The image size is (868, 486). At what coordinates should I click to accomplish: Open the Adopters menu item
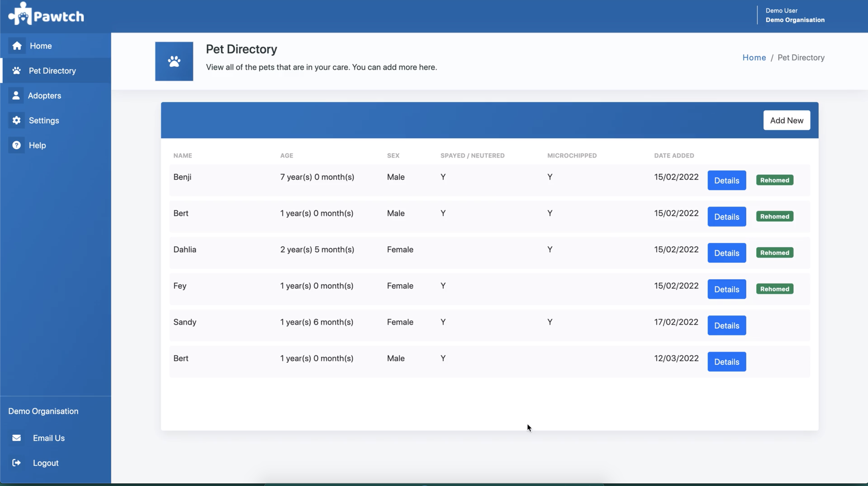(x=44, y=95)
